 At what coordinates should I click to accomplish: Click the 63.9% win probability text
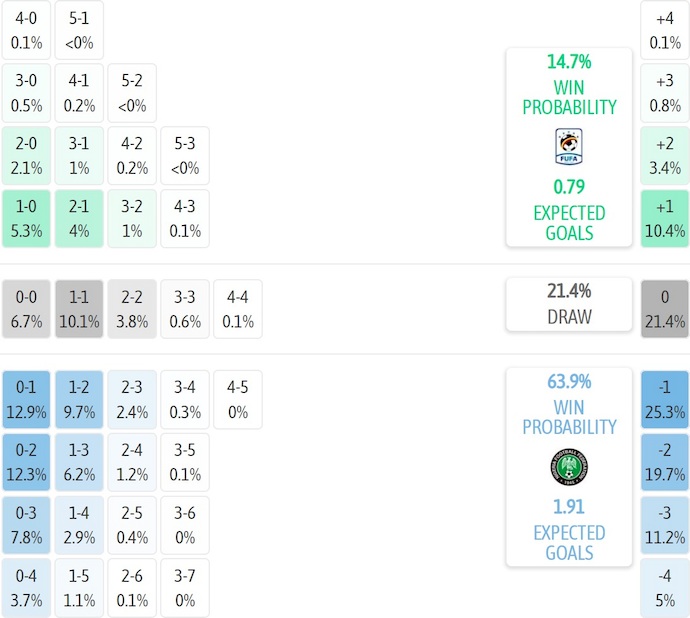(568, 381)
